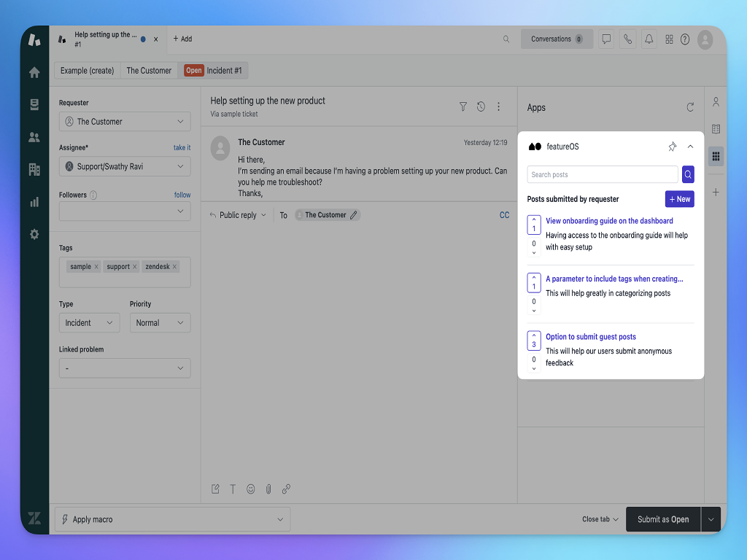Image resolution: width=747 pixels, height=560 pixels.
Task: Click the Search posts input field
Action: (602, 175)
